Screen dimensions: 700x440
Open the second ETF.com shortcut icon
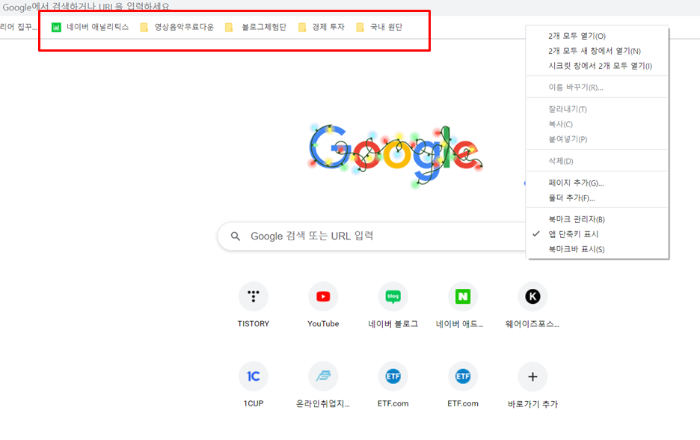[x=462, y=376]
